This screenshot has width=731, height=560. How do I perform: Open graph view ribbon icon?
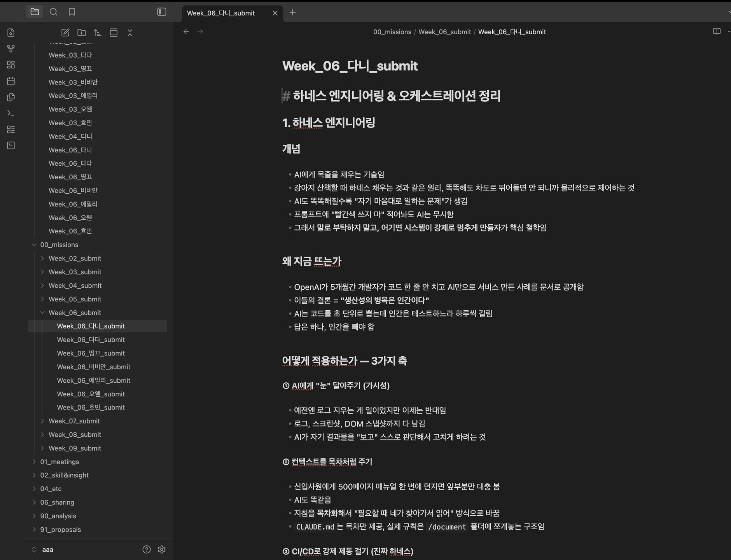pos(11,49)
